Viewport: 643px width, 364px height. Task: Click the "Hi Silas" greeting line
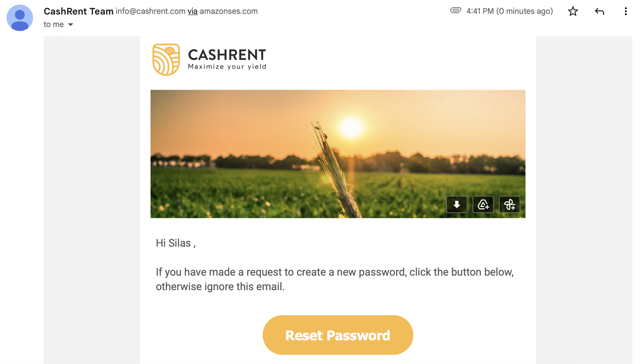[176, 243]
